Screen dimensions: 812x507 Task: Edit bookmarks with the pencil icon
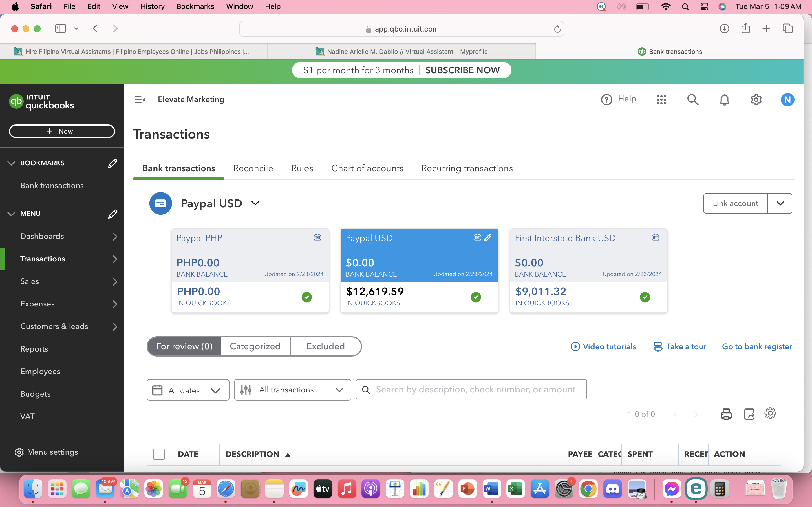click(112, 163)
